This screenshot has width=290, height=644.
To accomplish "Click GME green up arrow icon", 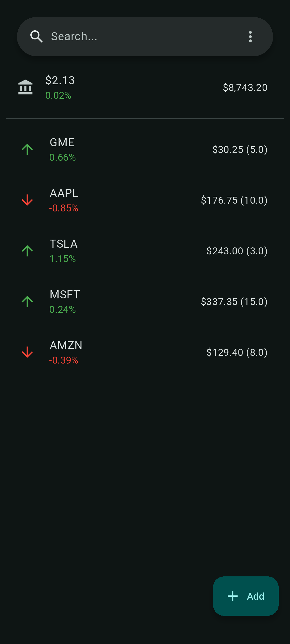I will (27, 149).
